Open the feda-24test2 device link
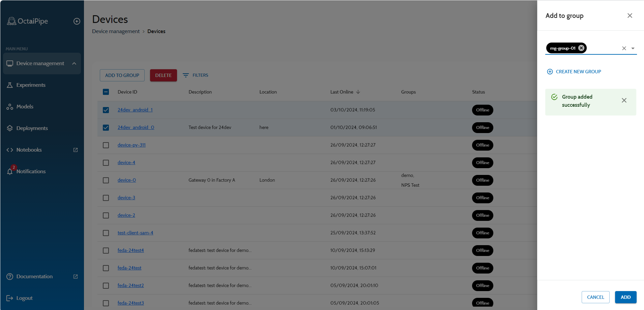644x310 pixels. [131, 286]
